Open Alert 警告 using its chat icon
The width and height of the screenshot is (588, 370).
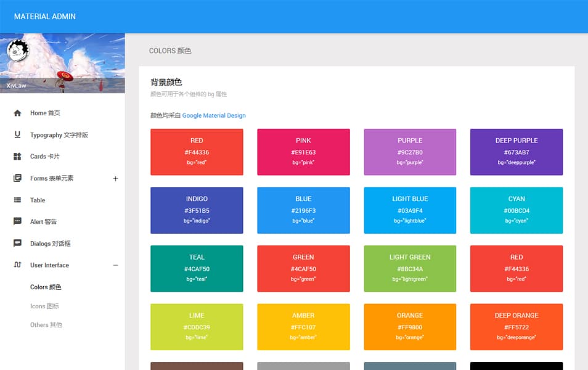coord(17,221)
